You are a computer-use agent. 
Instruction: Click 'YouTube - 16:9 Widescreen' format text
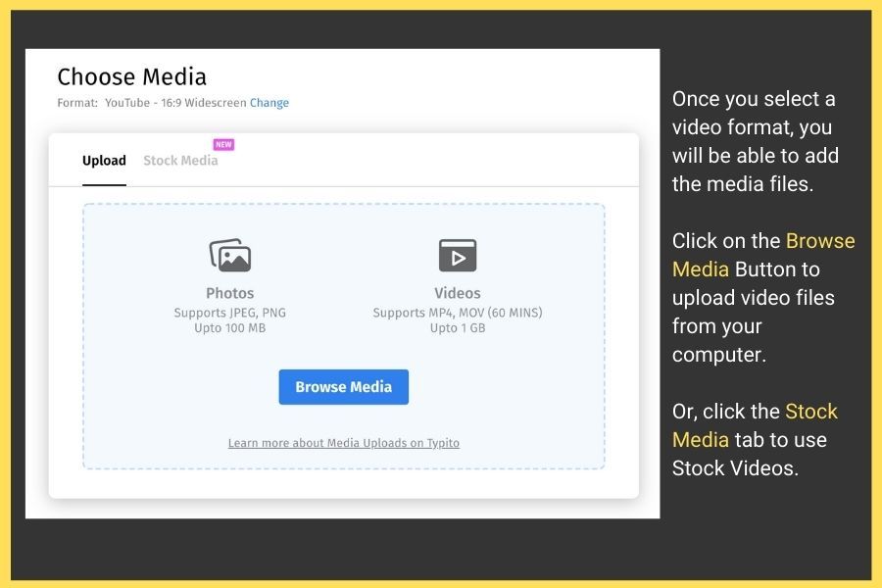(x=175, y=102)
